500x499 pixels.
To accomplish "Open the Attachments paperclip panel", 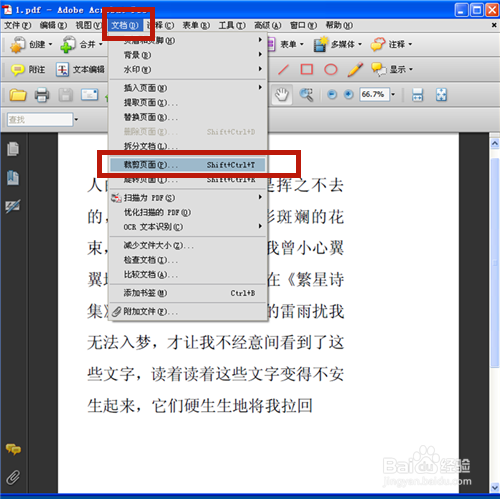I will click(13, 477).
